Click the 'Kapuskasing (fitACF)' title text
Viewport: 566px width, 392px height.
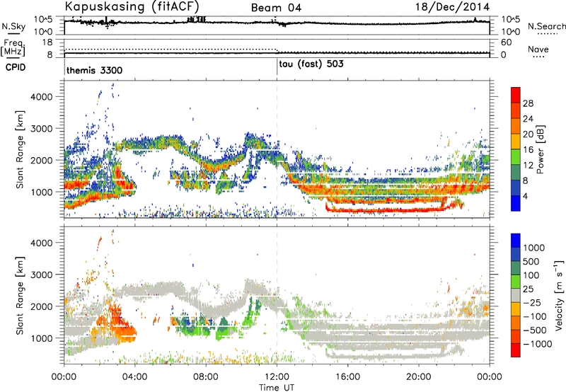pos(132,6)
